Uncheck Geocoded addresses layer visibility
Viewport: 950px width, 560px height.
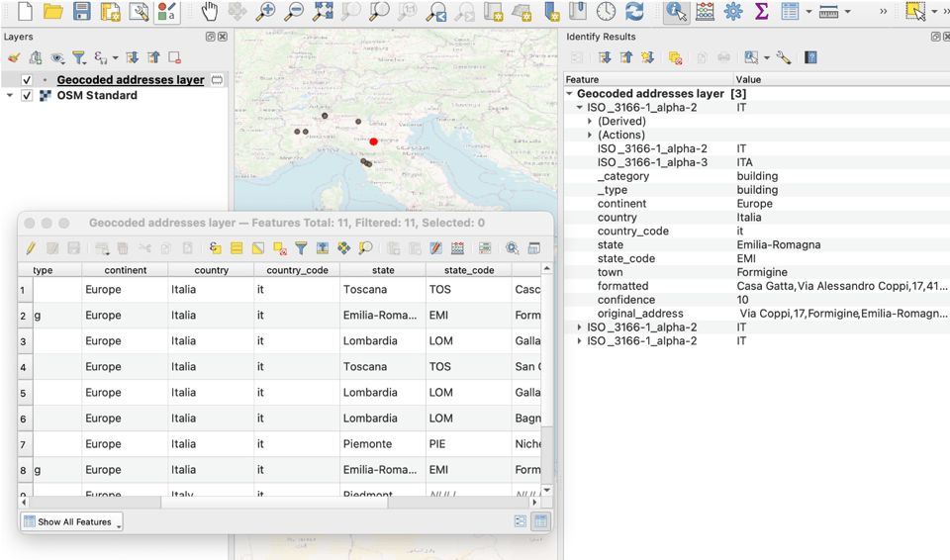pyautogui.click(x=27, y=80)
